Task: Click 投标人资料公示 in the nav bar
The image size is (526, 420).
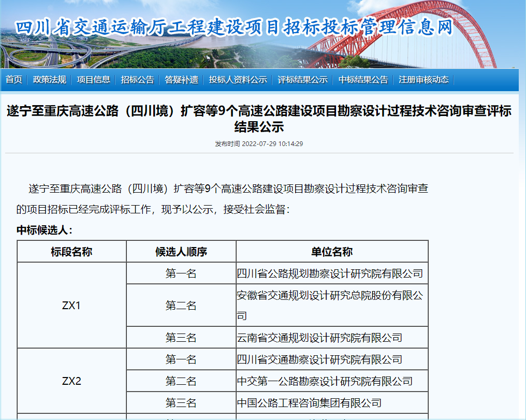Action: point(238,80)
